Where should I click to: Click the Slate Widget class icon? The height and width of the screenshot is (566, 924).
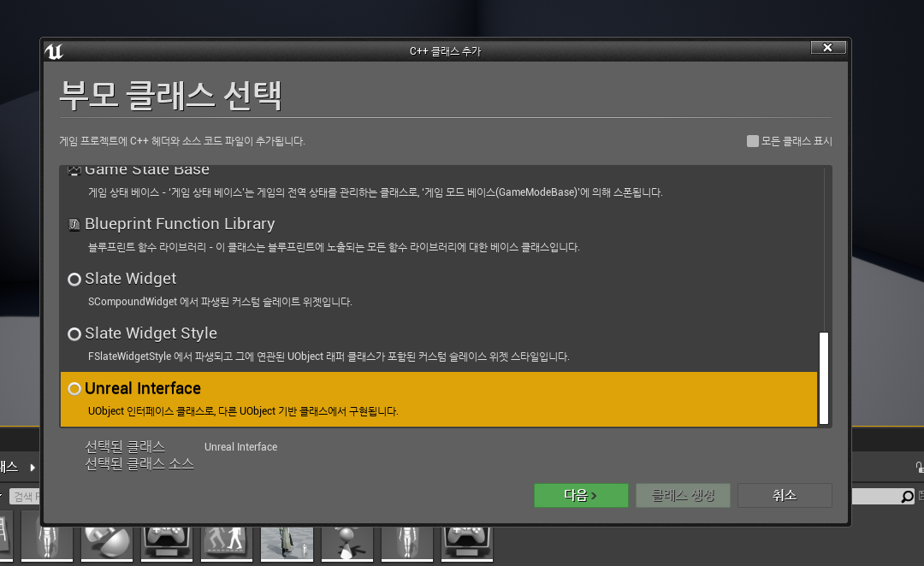pos(74,280)
